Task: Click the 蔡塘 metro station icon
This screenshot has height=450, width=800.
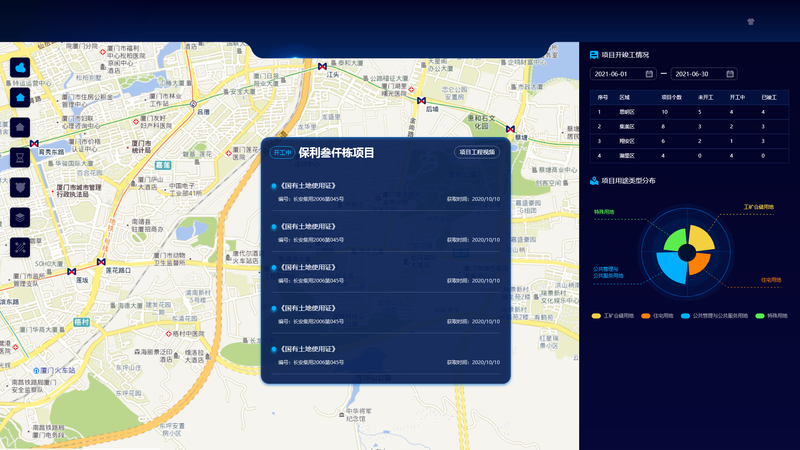Action: 510,129
